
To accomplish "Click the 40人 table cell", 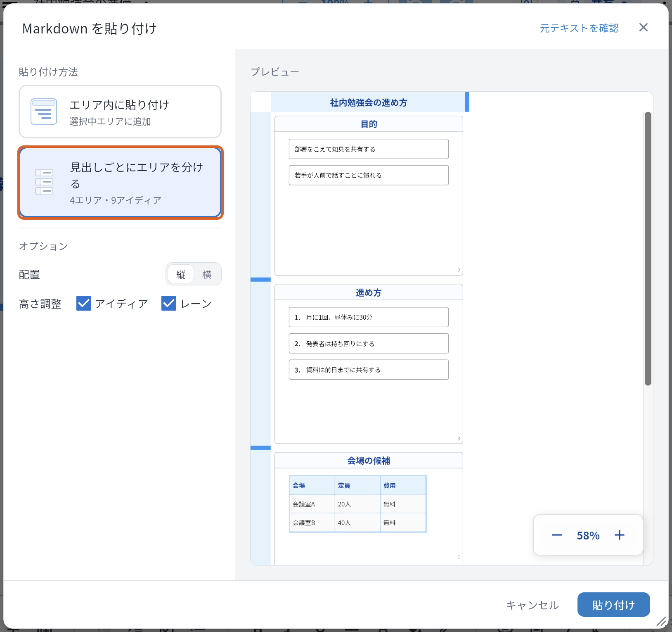I will 357,523.
